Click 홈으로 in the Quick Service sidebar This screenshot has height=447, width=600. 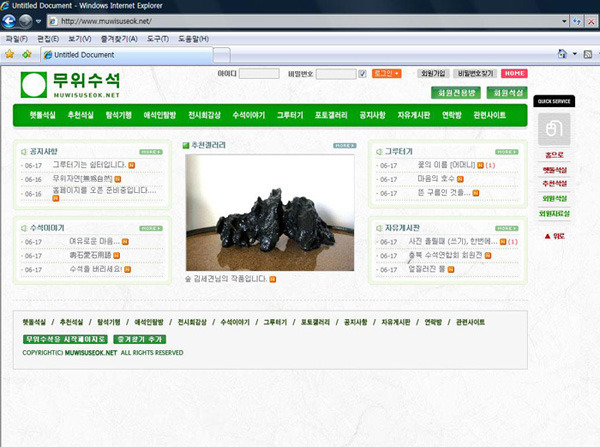554,155
